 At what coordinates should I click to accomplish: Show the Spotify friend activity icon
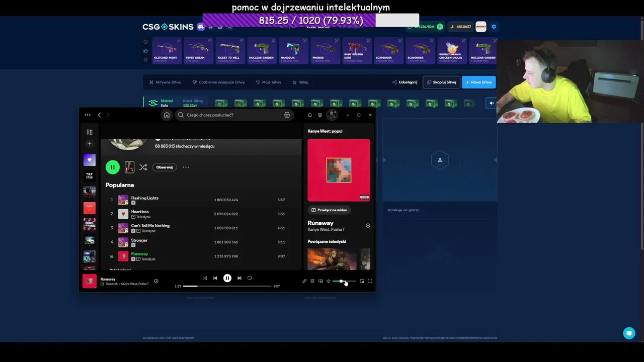320,115
